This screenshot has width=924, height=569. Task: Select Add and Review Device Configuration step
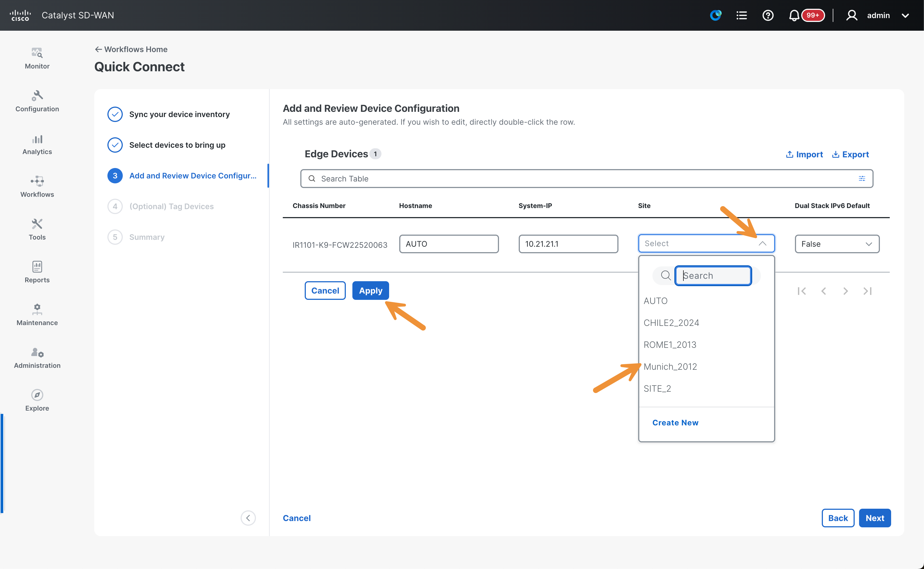point(182,175)
